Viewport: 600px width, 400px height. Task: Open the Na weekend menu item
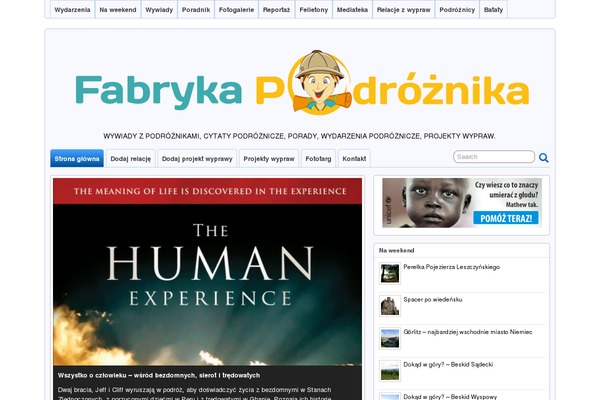[118, 10]
